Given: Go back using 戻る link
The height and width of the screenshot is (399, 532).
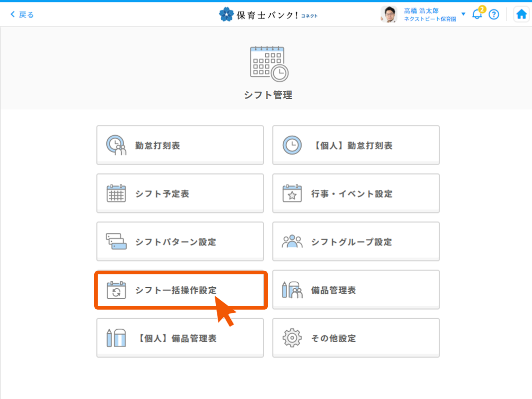Looking at the screenshot, I should tap(22, 14).
